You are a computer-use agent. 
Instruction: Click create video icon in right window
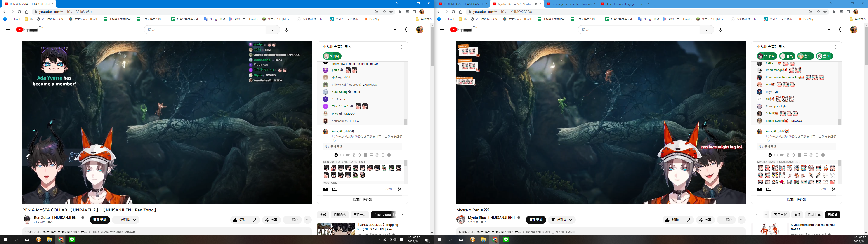point(830,30)
